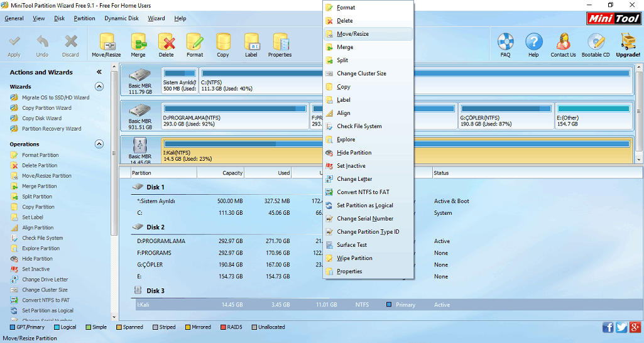Click the Merge toolbar icon
This screenshot has width=644, height=343.
(x=138, y=45)
